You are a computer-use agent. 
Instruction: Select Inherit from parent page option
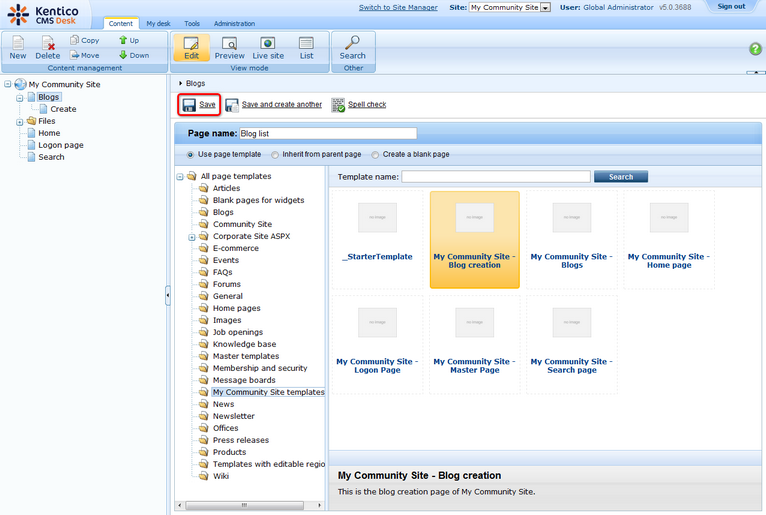tap(275, 155)
